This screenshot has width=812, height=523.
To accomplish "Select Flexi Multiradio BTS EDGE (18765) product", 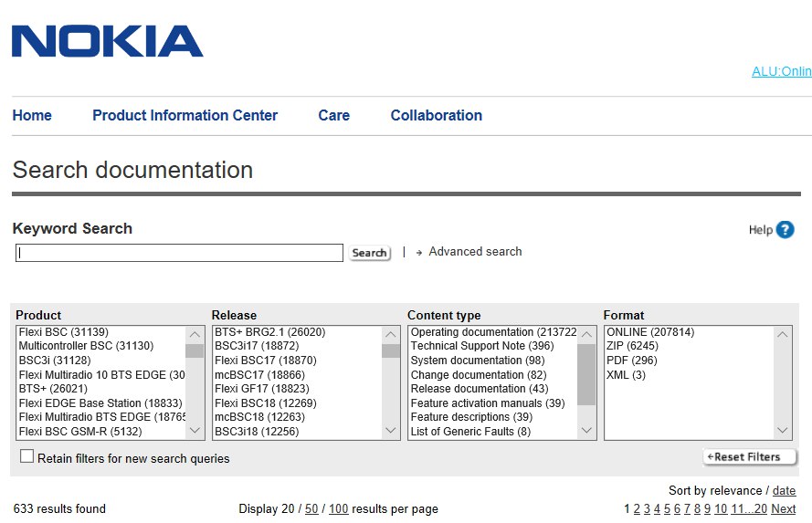I will [102, 417].
